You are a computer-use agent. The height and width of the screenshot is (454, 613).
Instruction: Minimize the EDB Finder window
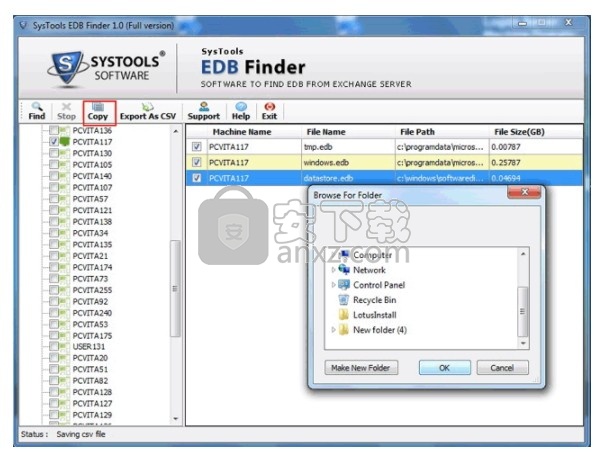coord(522,23)
